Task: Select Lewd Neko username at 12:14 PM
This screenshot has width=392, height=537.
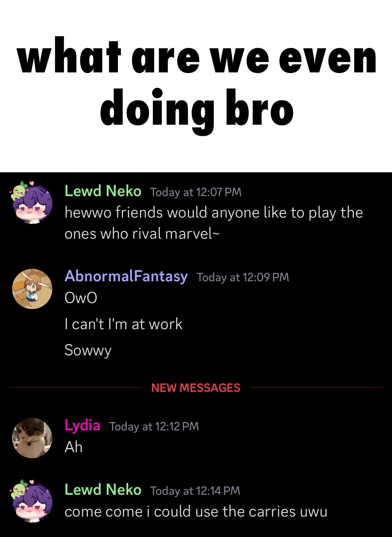Action: click(103, 489)
